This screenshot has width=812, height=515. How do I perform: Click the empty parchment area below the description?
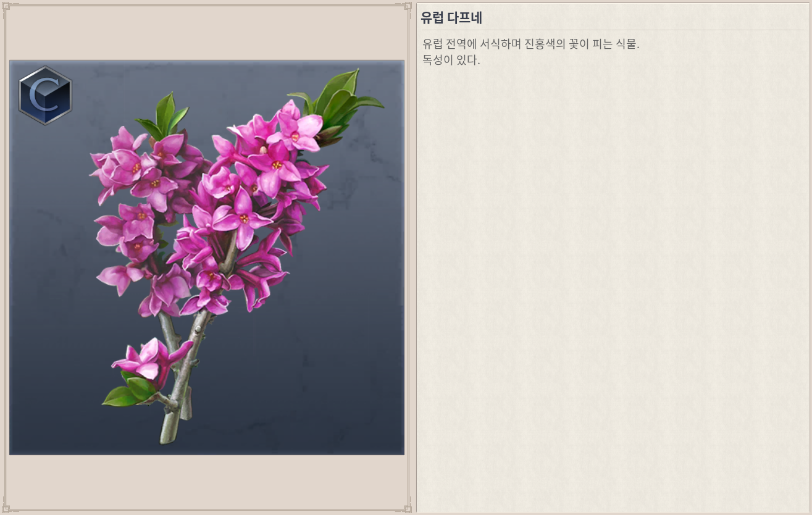(x=613, y=290)
